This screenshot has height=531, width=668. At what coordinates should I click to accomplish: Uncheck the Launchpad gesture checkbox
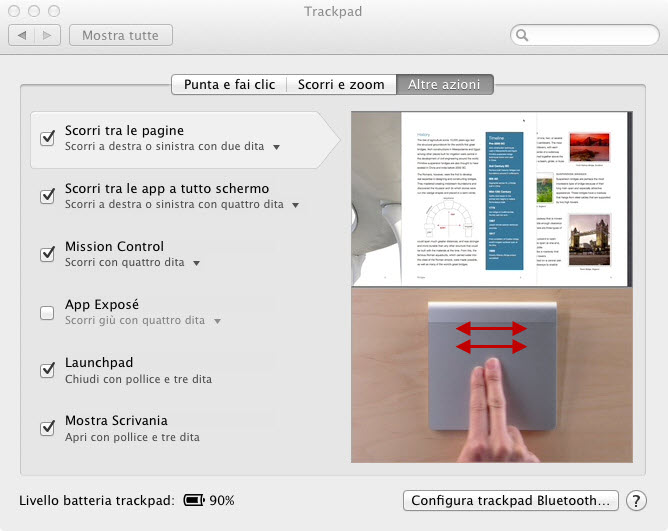pos(47,370)
